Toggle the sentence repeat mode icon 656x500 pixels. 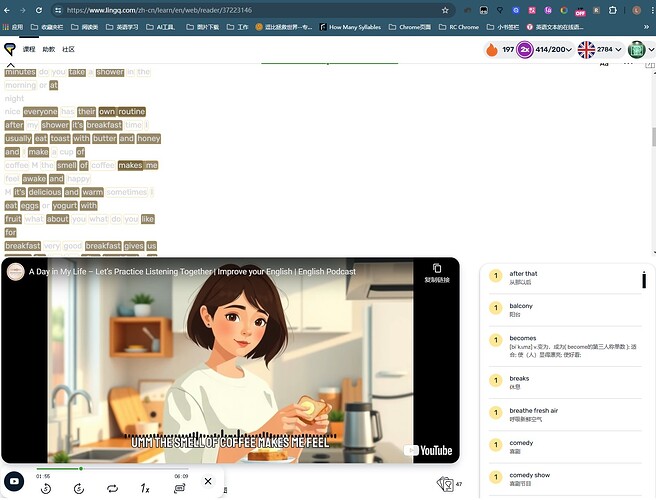(x=179, y=488)
